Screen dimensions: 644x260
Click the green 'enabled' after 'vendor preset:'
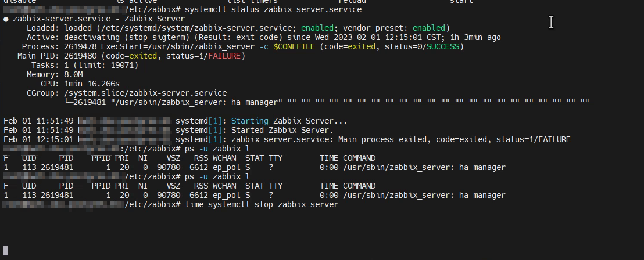pos(429,28)
